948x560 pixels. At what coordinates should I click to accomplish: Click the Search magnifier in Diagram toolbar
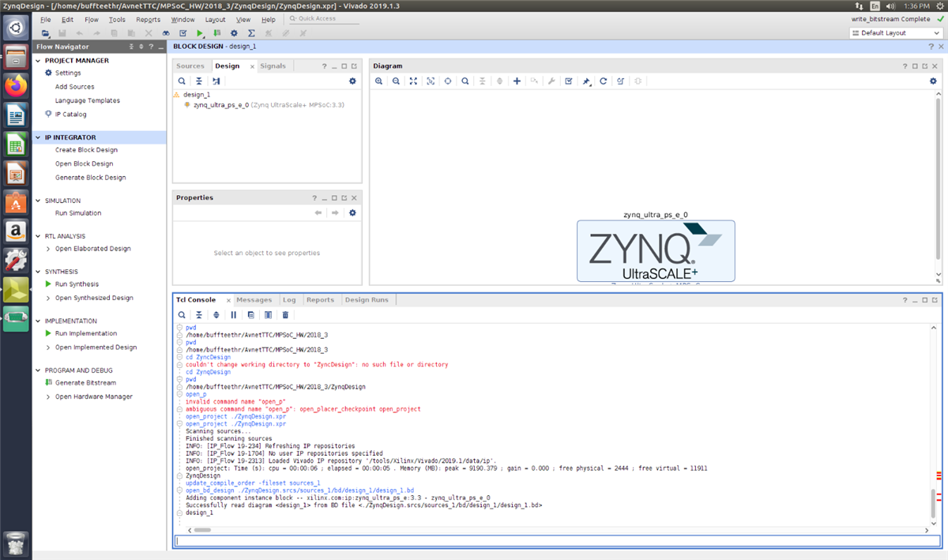click(465, 81)
